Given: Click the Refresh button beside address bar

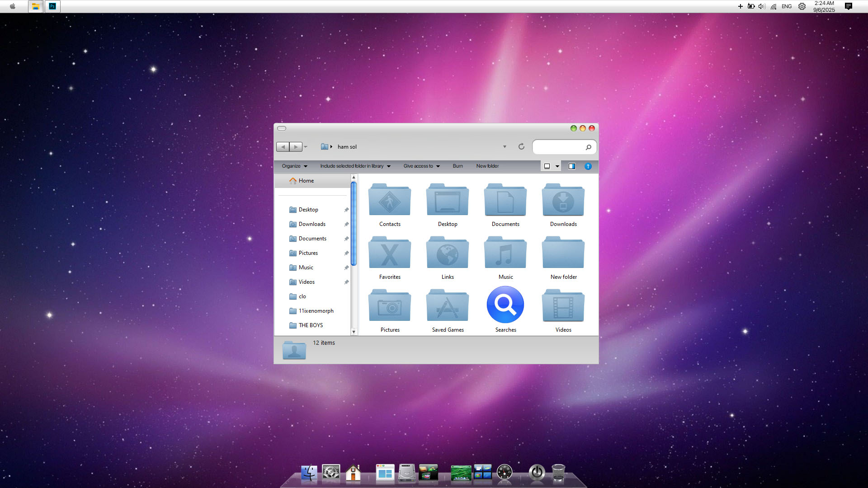Looking at the screenshot, I should [x=521, y=146].
